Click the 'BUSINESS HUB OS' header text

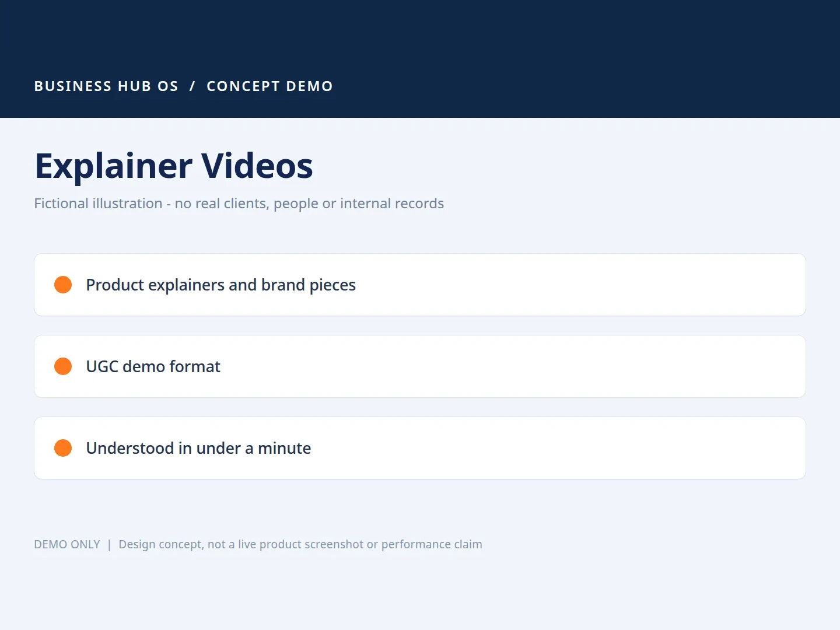106,86
